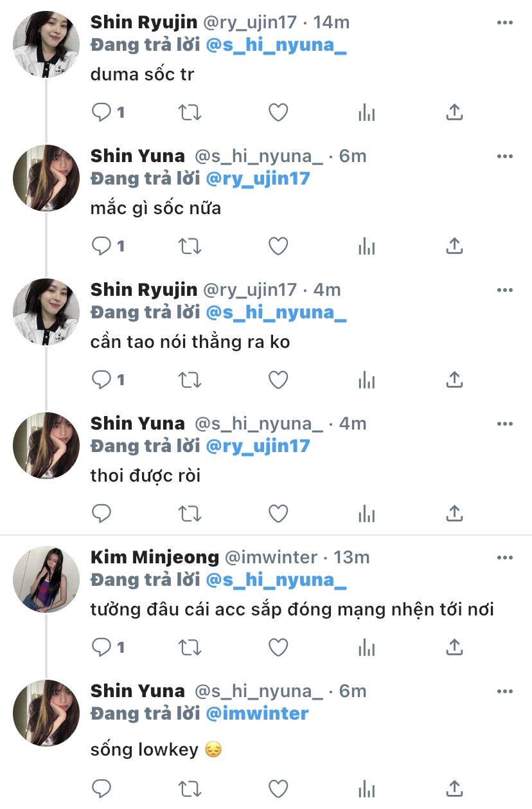Retweet the "thoi được ròi" tweet

point(190,514)
